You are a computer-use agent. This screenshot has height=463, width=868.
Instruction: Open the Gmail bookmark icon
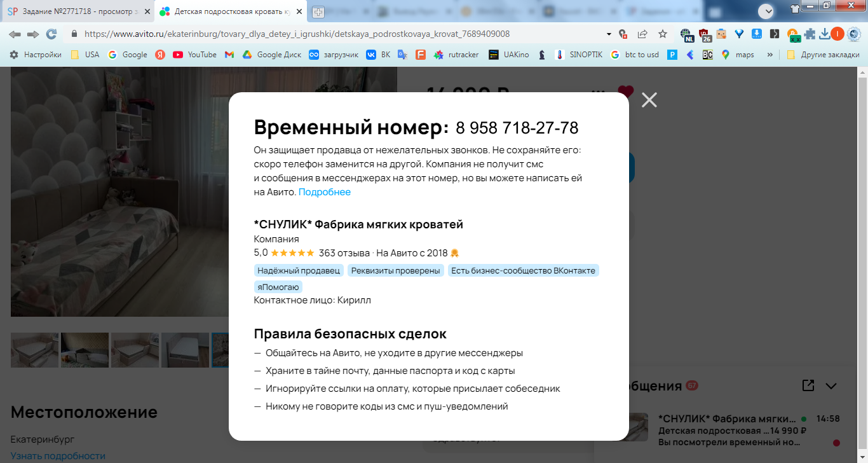[229, 55]
